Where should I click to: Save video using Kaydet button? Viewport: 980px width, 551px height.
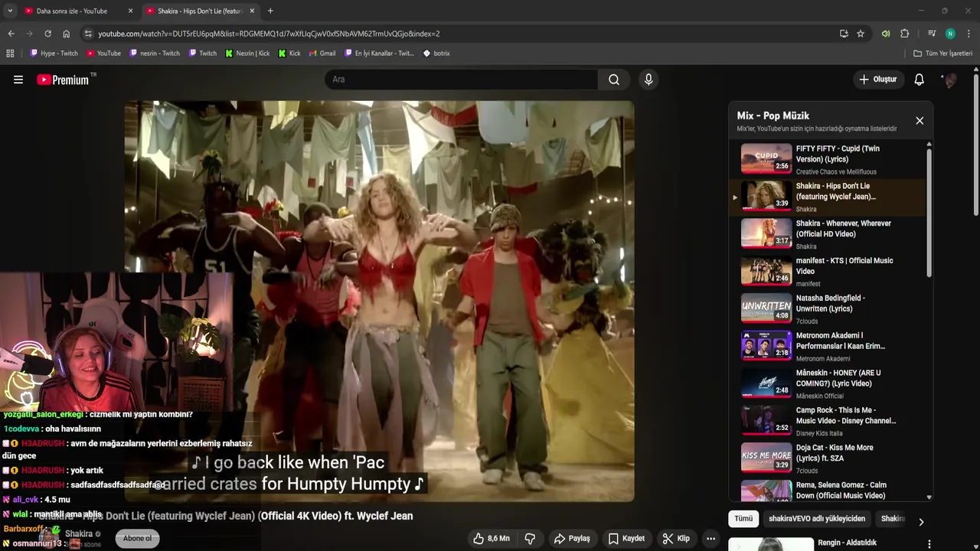tap(626, 539)
